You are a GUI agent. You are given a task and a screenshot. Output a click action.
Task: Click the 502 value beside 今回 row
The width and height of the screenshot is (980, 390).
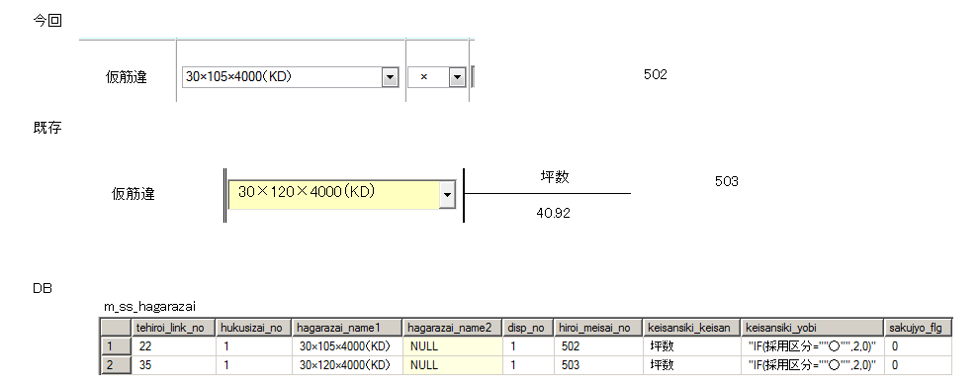[x=656, y=74]
